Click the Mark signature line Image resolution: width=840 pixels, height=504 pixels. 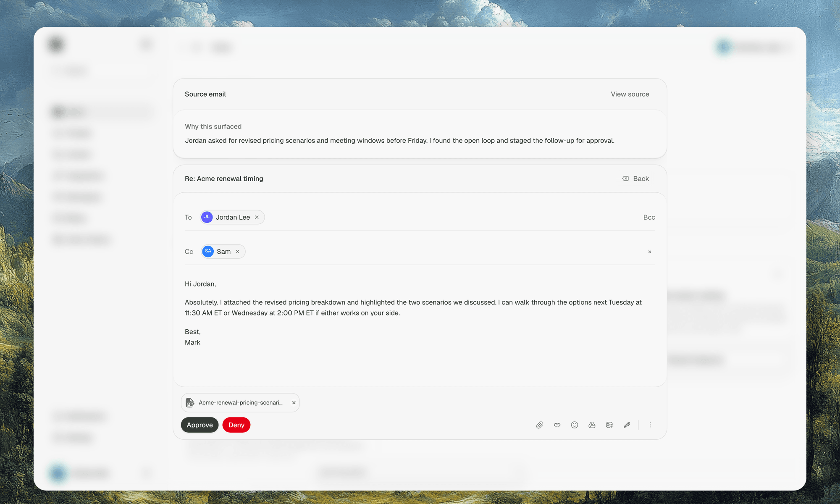[192, 342]
